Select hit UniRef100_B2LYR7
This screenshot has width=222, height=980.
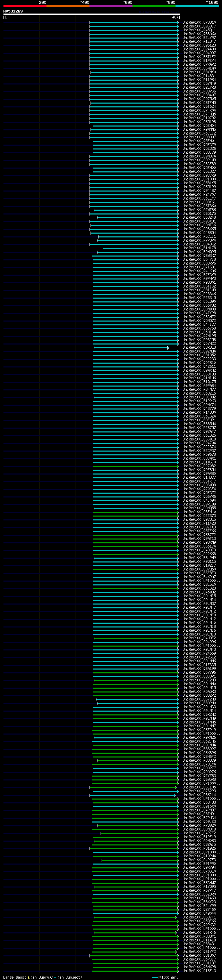[x=199, y=38]
